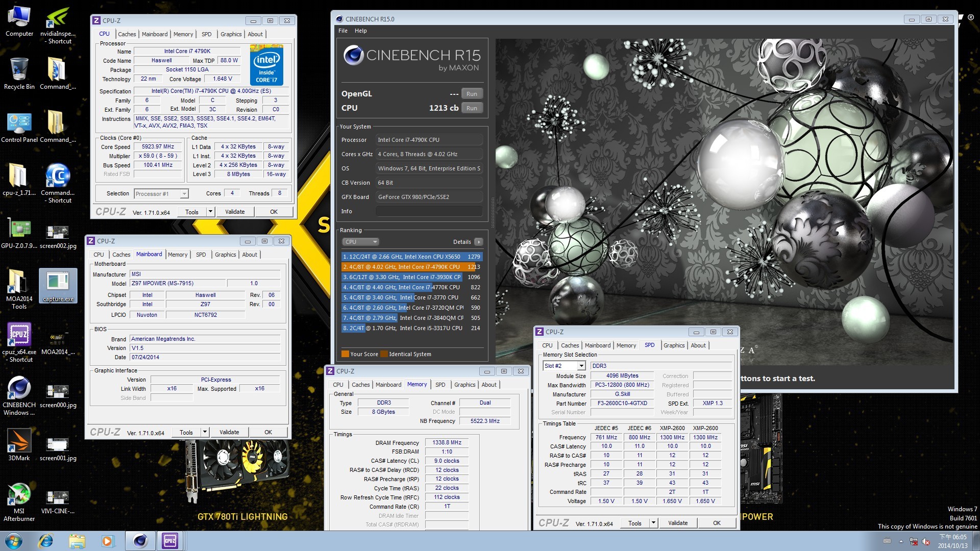Open the Command - Shortcut desktop icon
This screenshot has width=980, height=551.
58,183
